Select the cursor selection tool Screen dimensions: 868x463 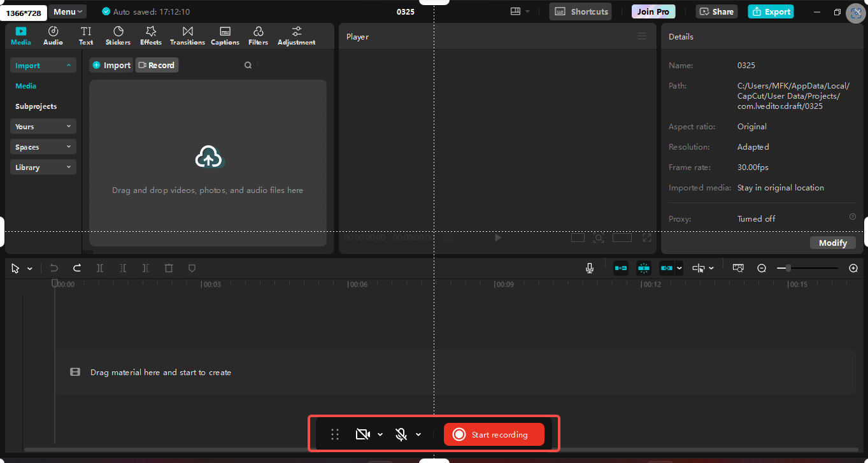14,267
